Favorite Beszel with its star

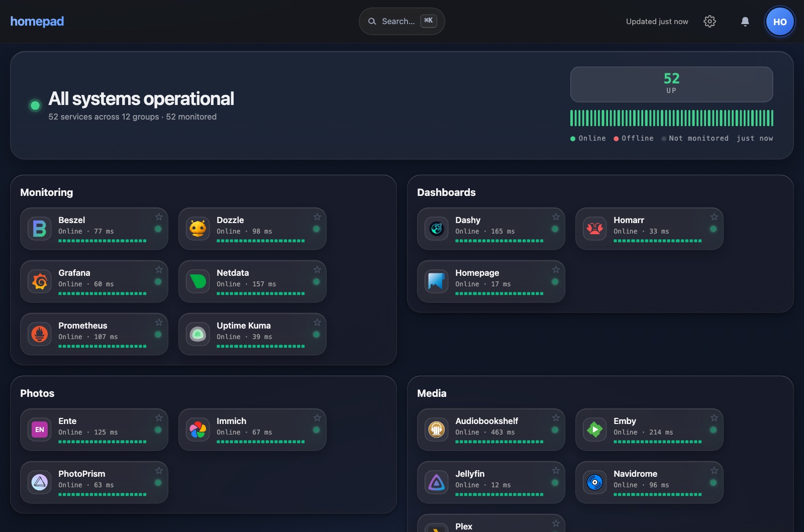point(159,217)
